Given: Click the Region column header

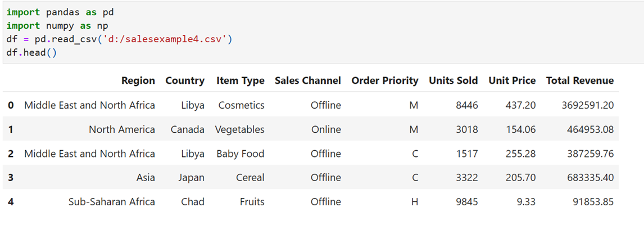Looking at the screenshot, I should pos(138,80).
